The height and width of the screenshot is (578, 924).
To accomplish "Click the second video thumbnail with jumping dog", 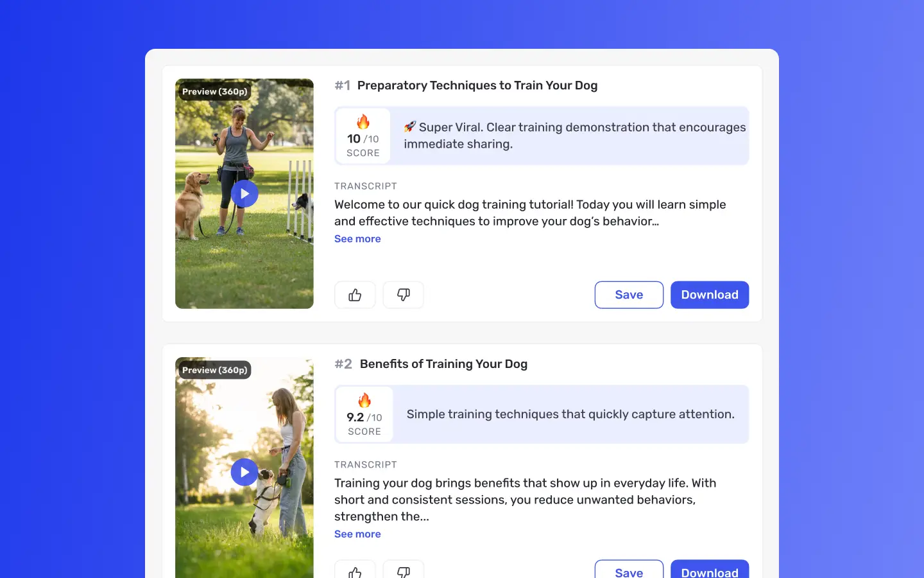I will [x=244, y=468].
